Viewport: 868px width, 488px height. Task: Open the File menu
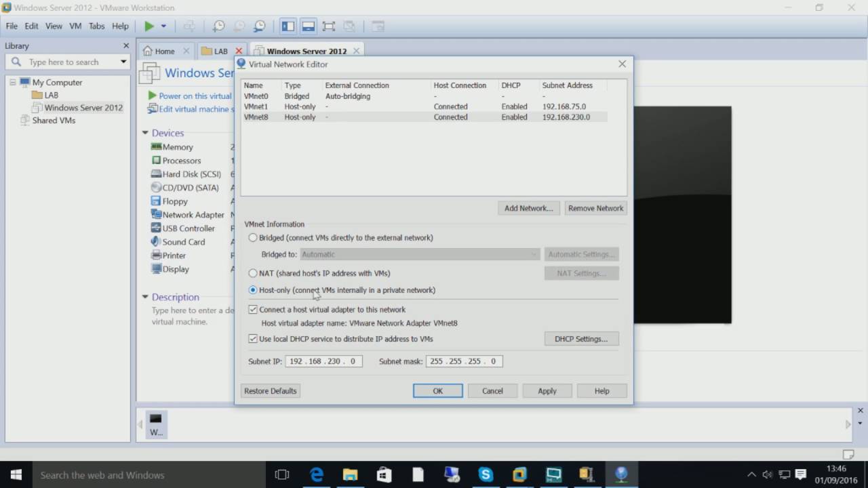(x=12, y=26)
